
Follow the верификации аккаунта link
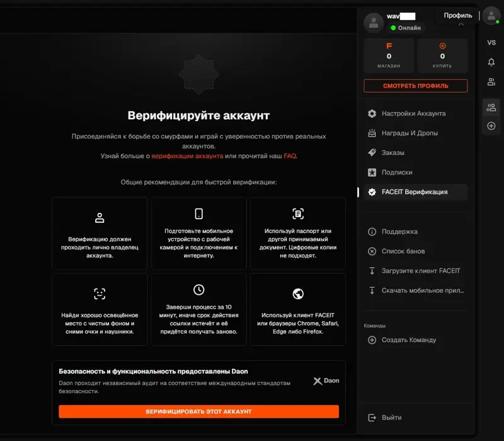[187, 156]
